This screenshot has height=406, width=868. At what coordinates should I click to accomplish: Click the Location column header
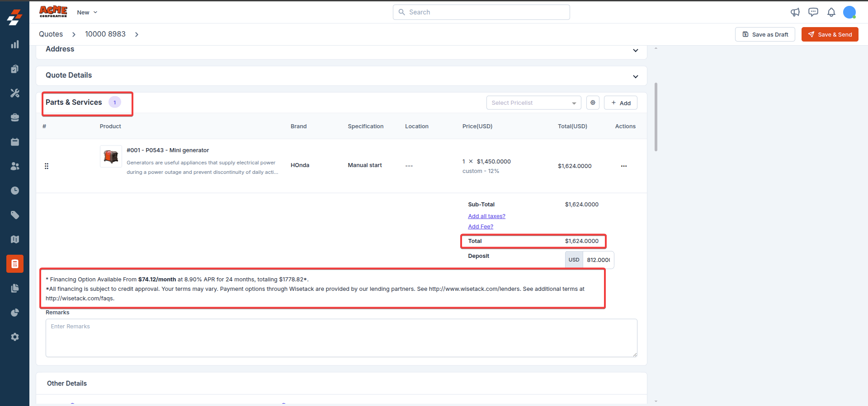pos(416,126)
